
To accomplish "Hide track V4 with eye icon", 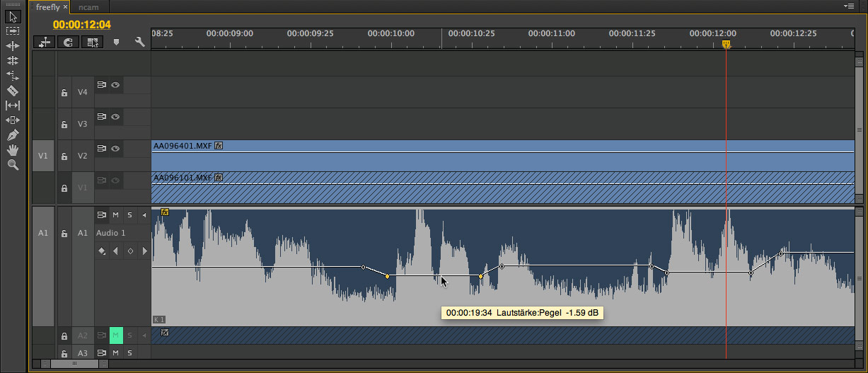I will point(115,85).
